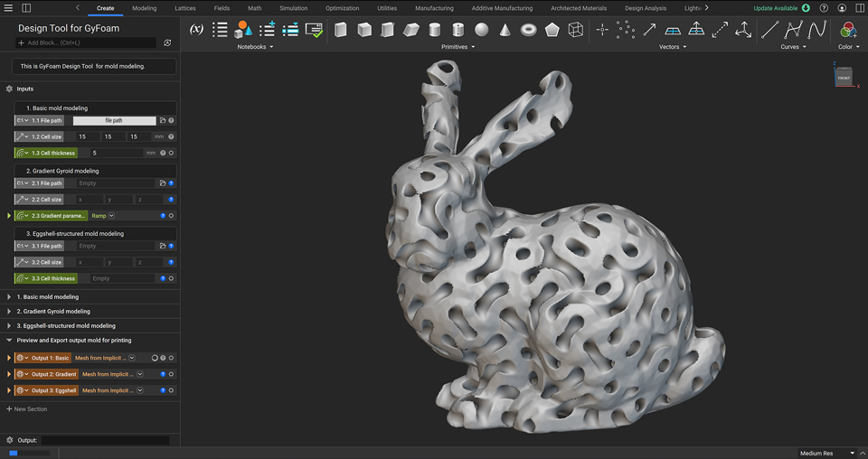This screenshot has width=868, height=459.
Task: Open Vectors dropdown in ribbon
Action: (673, 47)
